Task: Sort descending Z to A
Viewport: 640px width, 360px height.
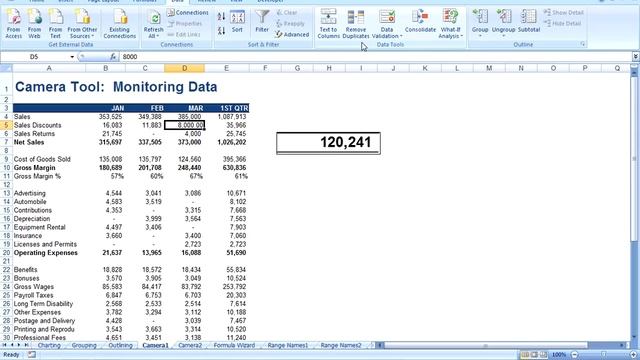Action: pyautogui.click(x=221, y=31)
